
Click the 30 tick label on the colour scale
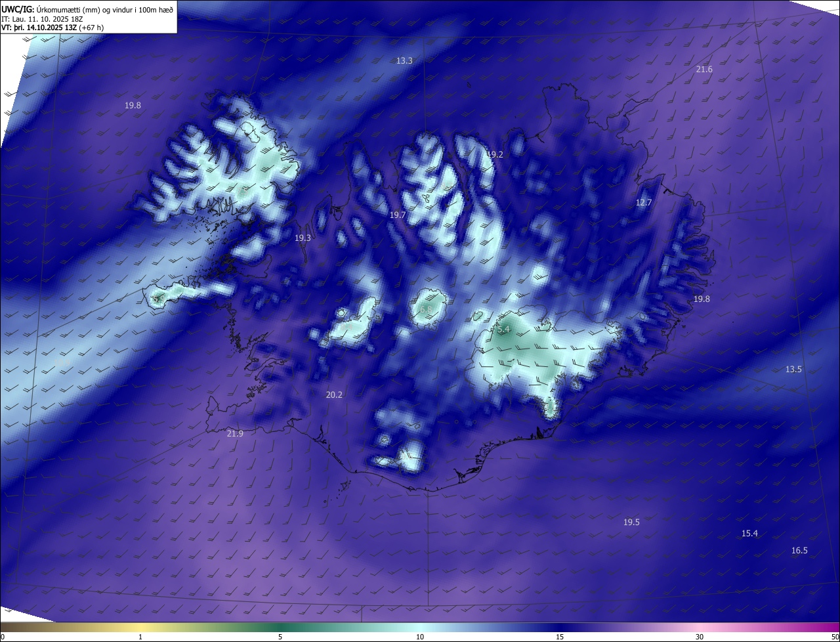coord(700,637)
